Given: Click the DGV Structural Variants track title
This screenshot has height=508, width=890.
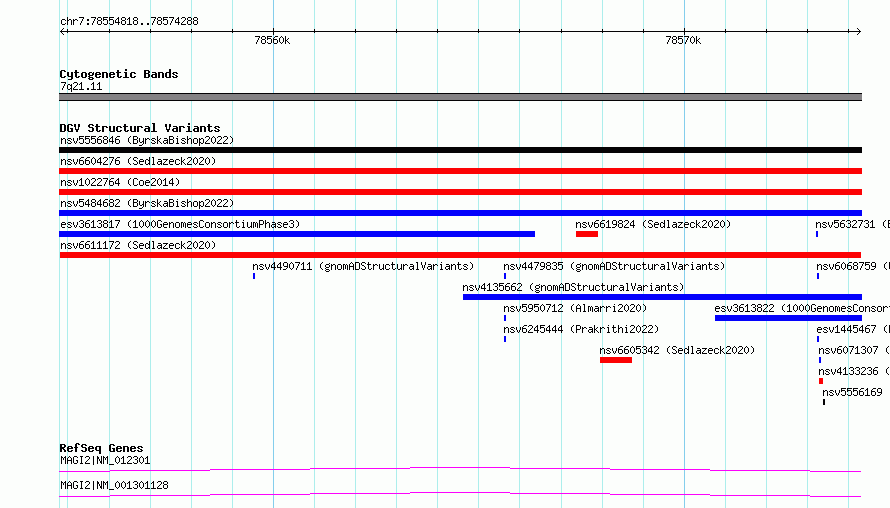Looking at the screenshot, I should click(x=140, y=128).
